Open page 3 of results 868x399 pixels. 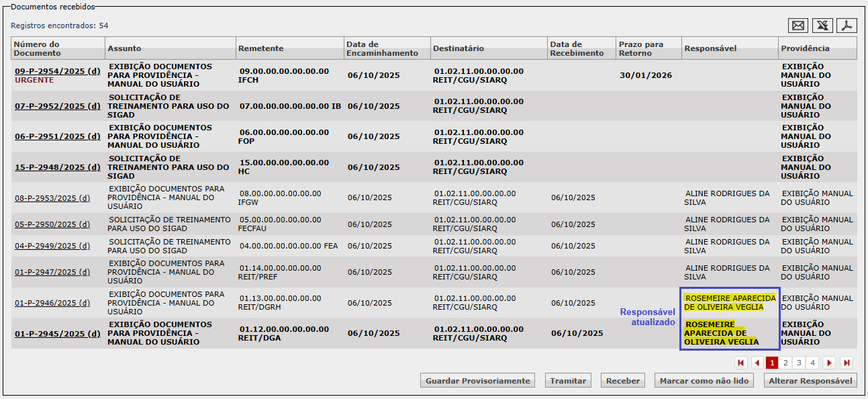click(799, 363)
